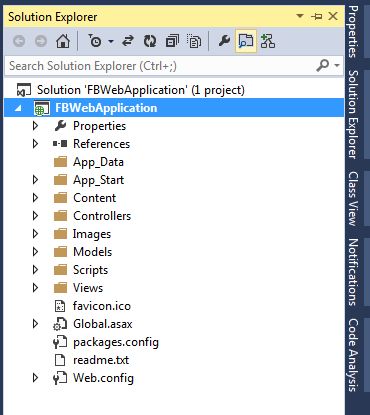Open the search options dropdown arrow
Viewport: 370px width, 415px height.
pyautogui.click(x=337, y=65)
